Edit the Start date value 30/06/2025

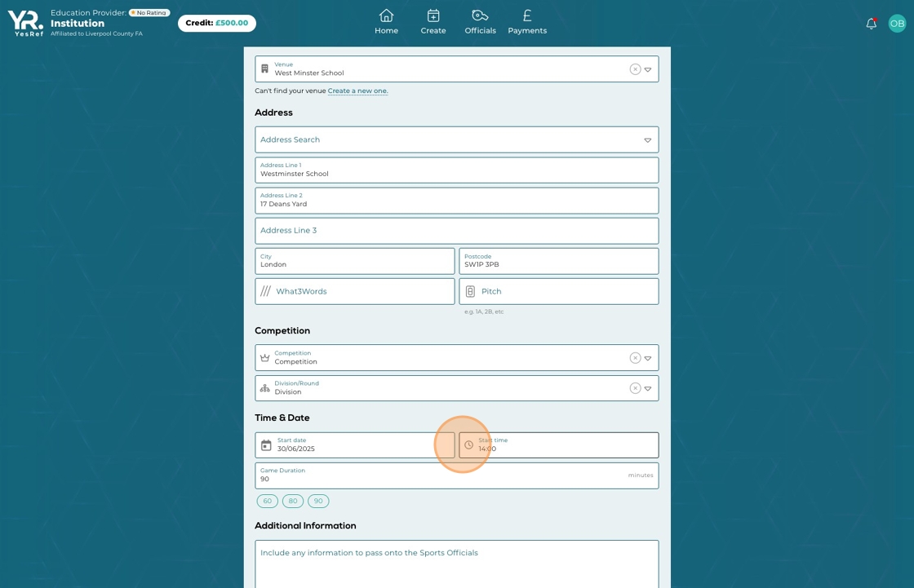click(296, 449)
